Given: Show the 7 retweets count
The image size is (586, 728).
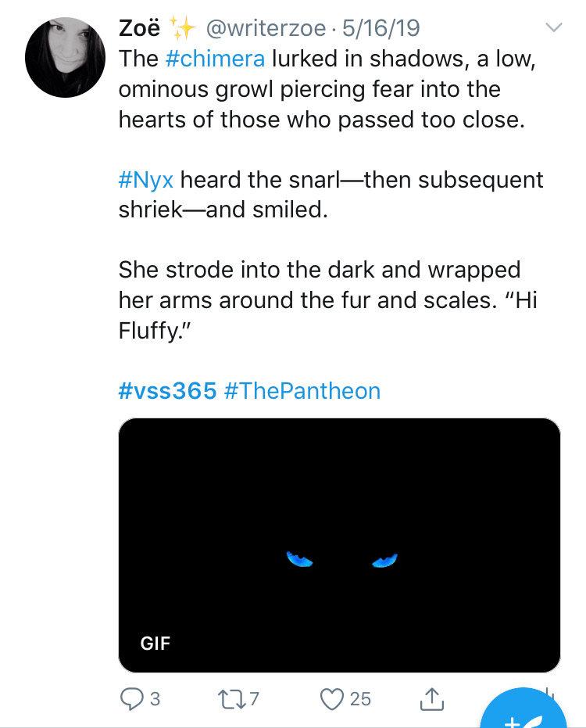Looking at the screenshot, I should [x=254, y=699].
